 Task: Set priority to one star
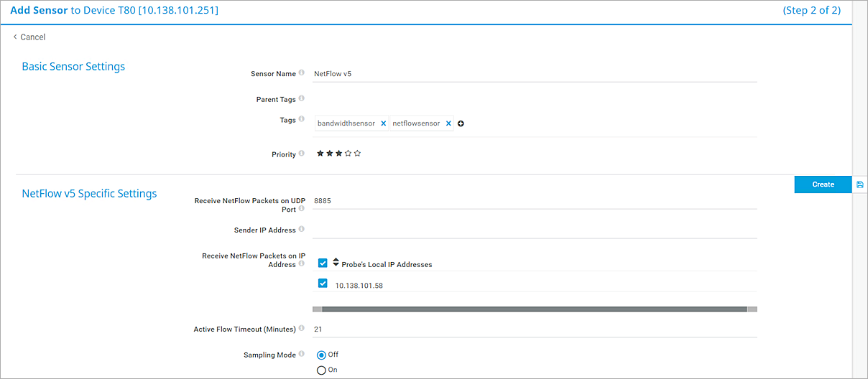point(320,154)
